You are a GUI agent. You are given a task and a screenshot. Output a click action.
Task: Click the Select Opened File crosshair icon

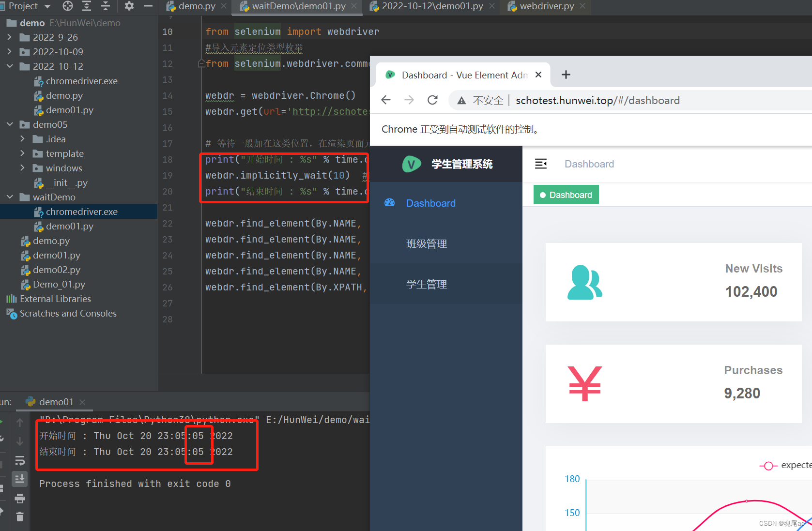67,7
